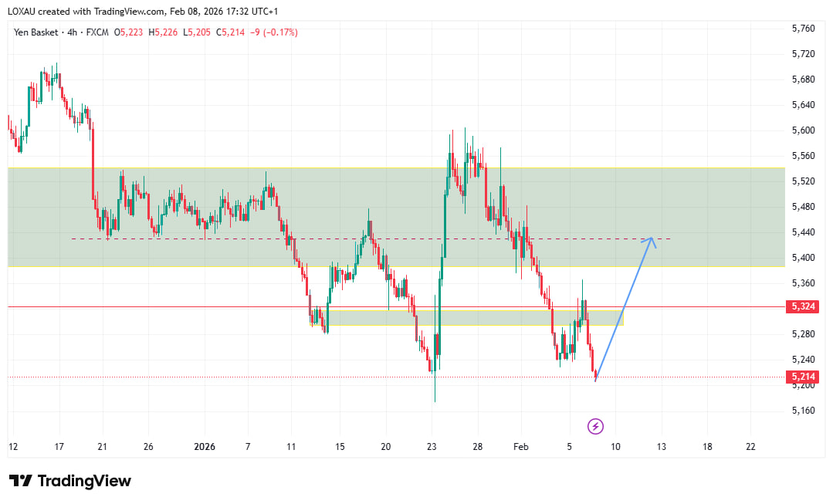The width and height of the screenshot is (833, 504).
Task: Click the red dotted current price line
Action: tap(309, 377)
